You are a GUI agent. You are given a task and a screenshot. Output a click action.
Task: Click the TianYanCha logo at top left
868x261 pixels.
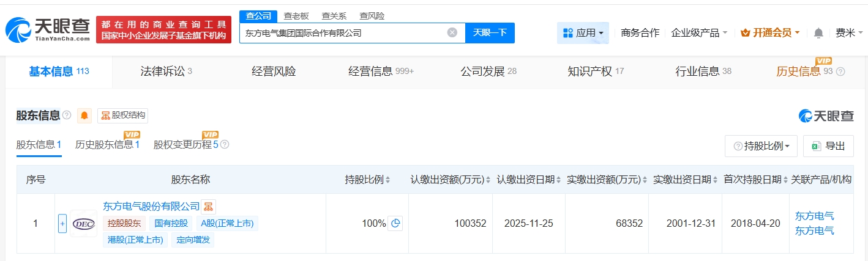coord(48,29)
